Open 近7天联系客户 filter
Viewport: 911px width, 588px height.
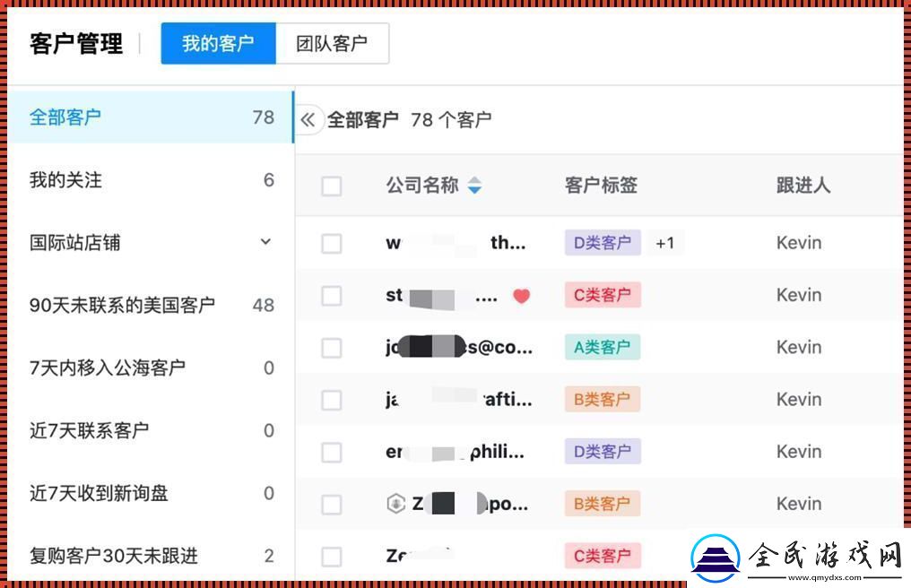coord(151,430)
